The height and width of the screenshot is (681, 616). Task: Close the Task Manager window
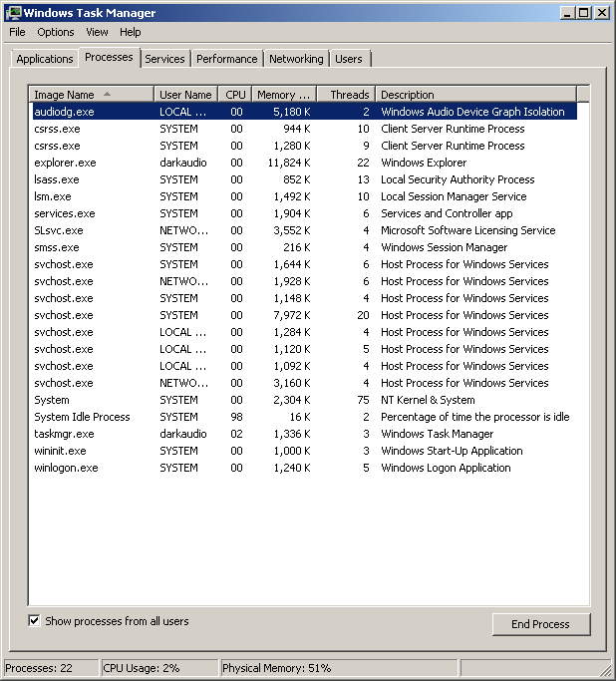click(x=602, y=13)
